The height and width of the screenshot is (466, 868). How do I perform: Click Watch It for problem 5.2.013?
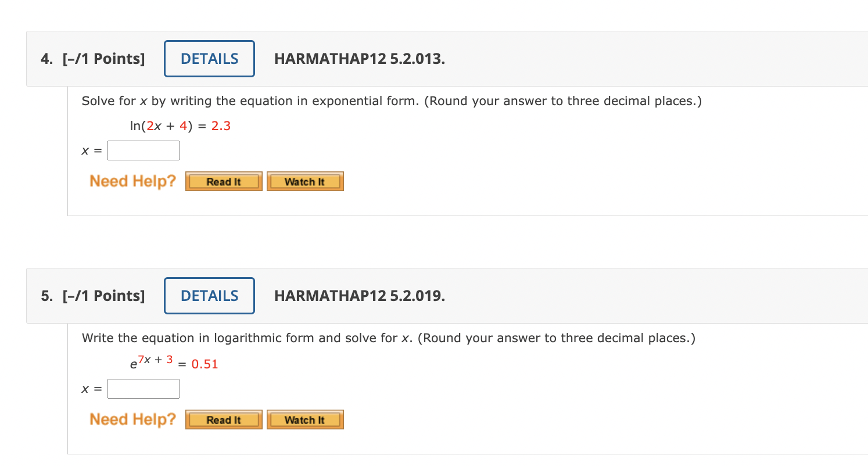click(304, 181)
